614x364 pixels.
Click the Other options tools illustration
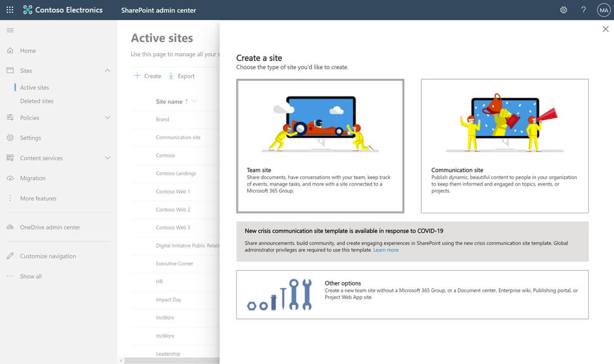(x=279, y=294)
